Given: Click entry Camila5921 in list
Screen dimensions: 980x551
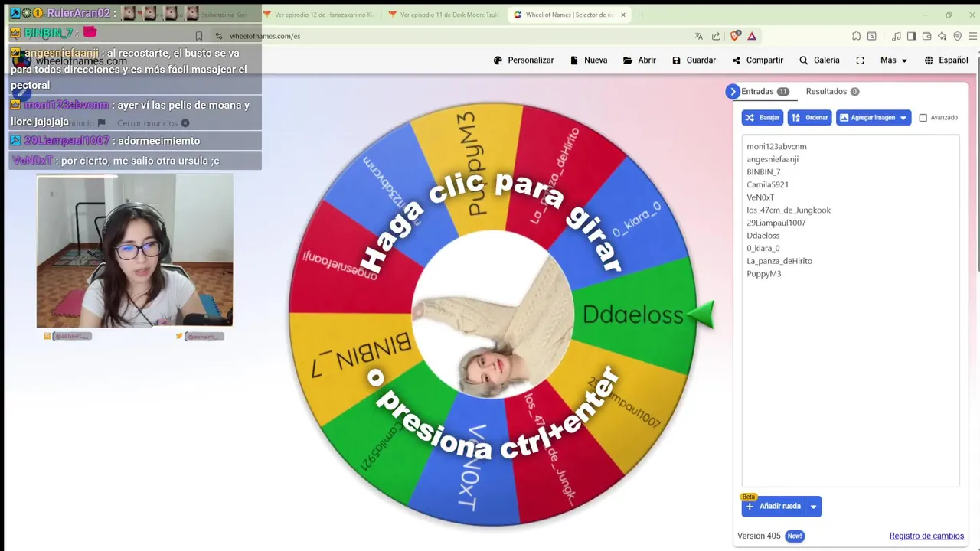Looking at the screenshot, I should point(767,184).
